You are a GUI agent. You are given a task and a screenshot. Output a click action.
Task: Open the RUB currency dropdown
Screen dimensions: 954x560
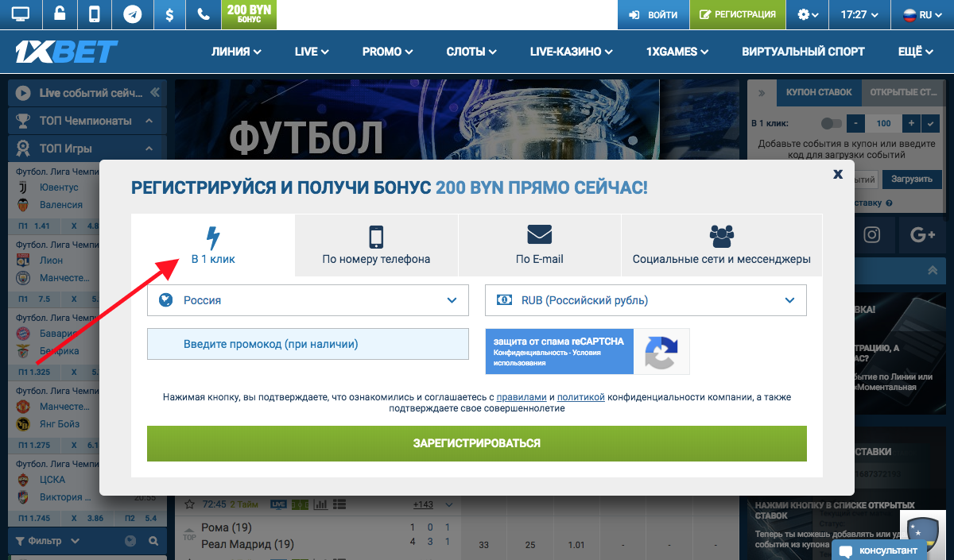[646, 300]
